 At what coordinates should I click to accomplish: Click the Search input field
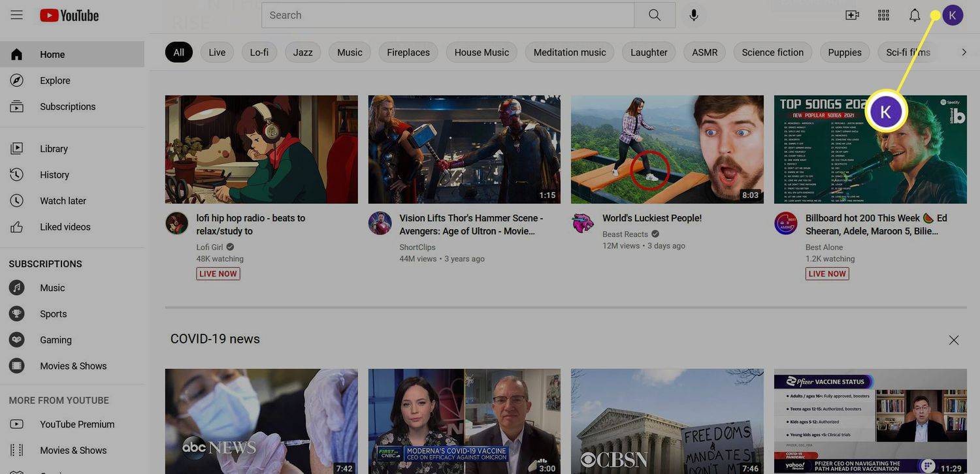[x=448, y=15]
